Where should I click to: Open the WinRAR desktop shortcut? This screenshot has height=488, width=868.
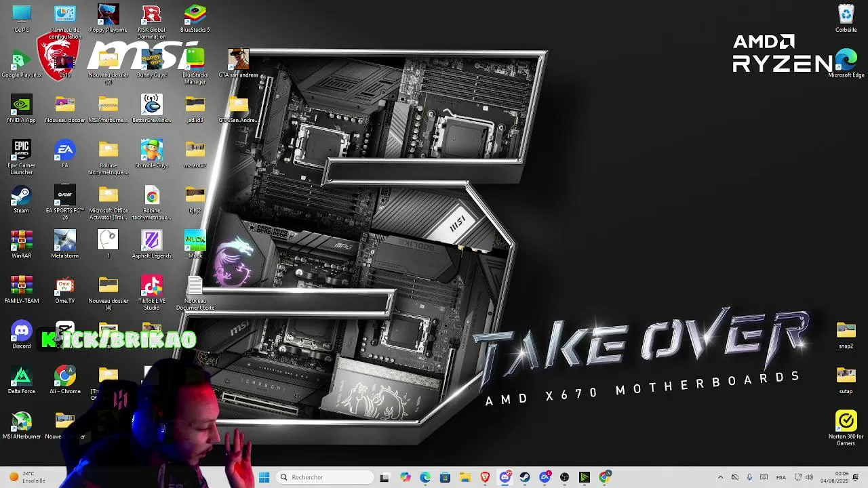pyautogui.click(x=22, y=245)
